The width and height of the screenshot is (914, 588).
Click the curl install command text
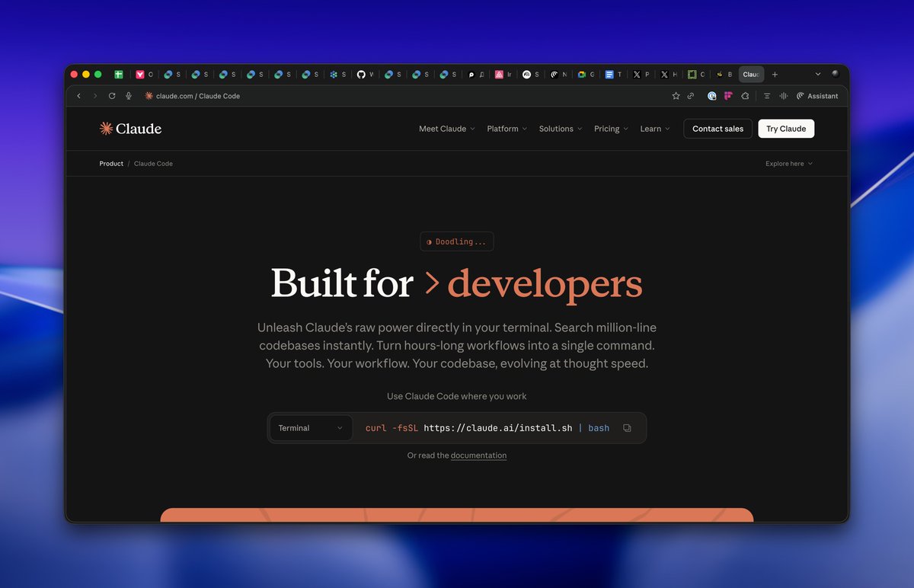click(x=487, y=428)
